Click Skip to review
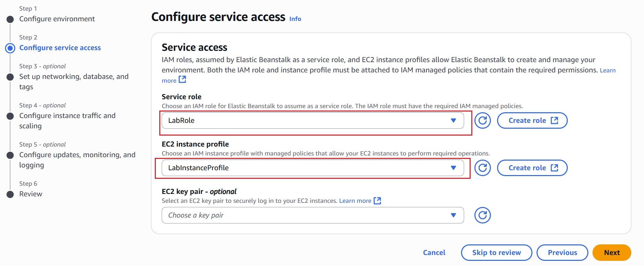The height and width of the screenshot is (266, 644). click(x=496, y=253)
